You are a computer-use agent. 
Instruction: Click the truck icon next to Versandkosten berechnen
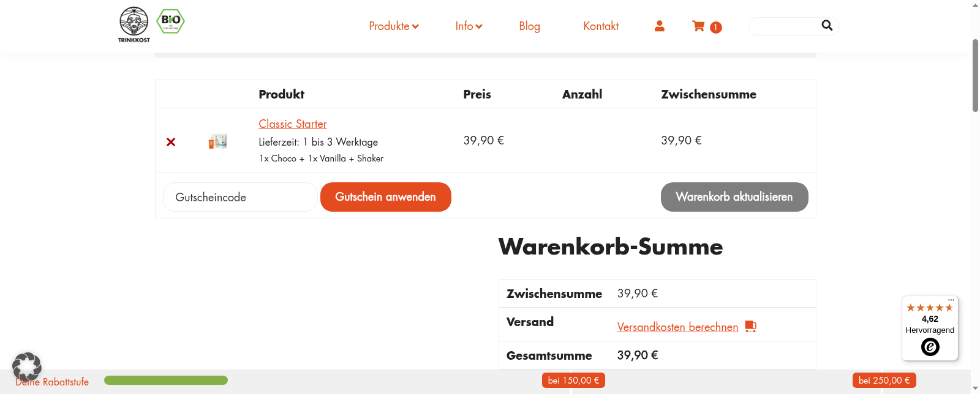click(752, 327)
